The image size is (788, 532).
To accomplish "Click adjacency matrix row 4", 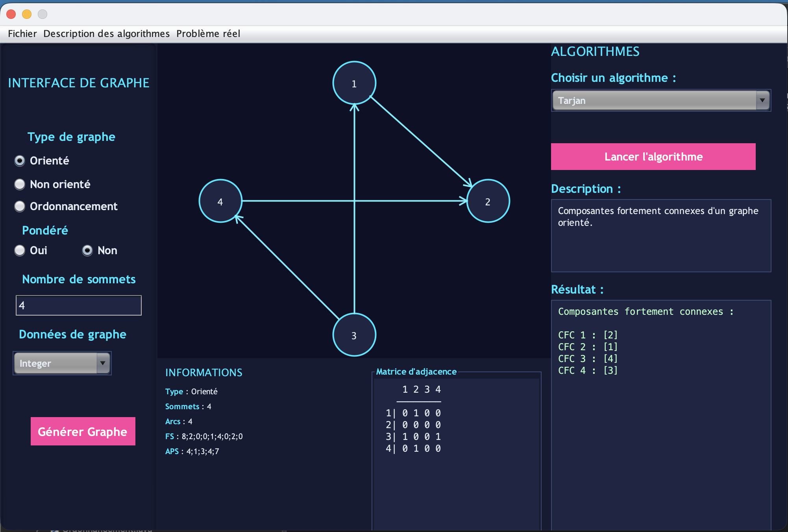I will (x=413, y=448).
